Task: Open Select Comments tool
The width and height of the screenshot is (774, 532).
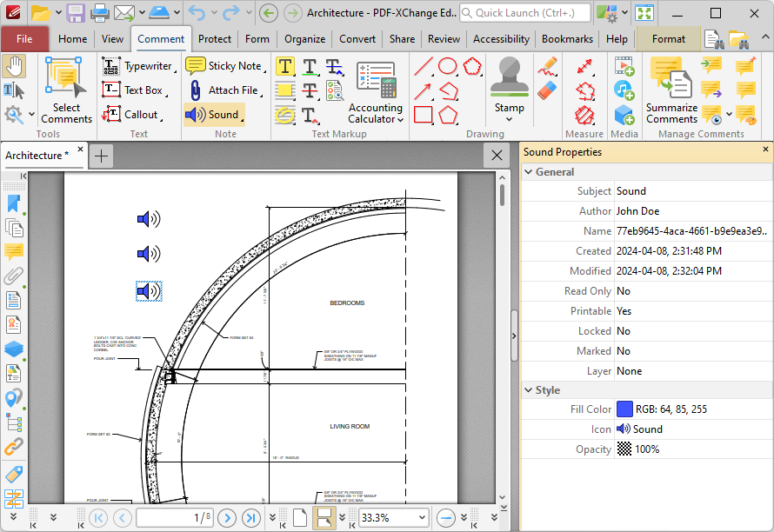Action: (x=66, y=90)
